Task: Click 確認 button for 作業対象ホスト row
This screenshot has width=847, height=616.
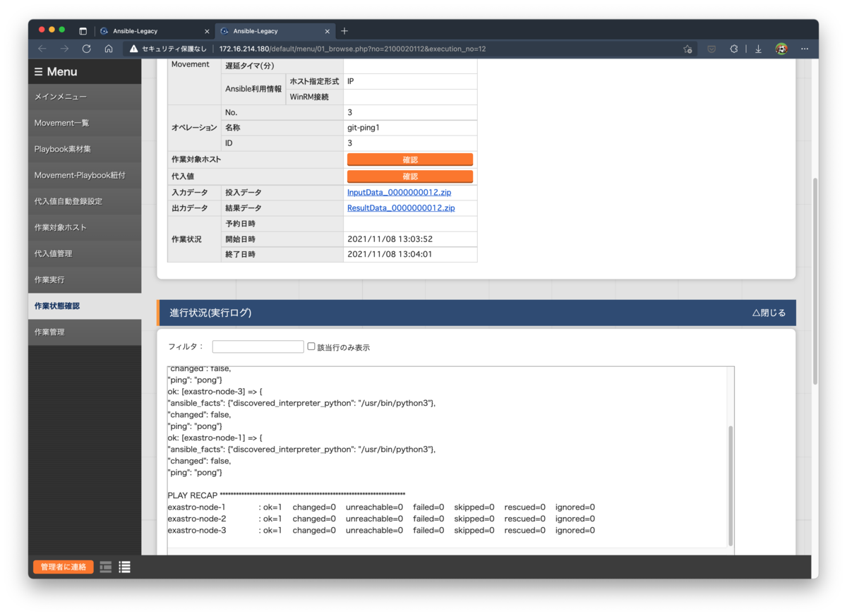Action: 410,159
